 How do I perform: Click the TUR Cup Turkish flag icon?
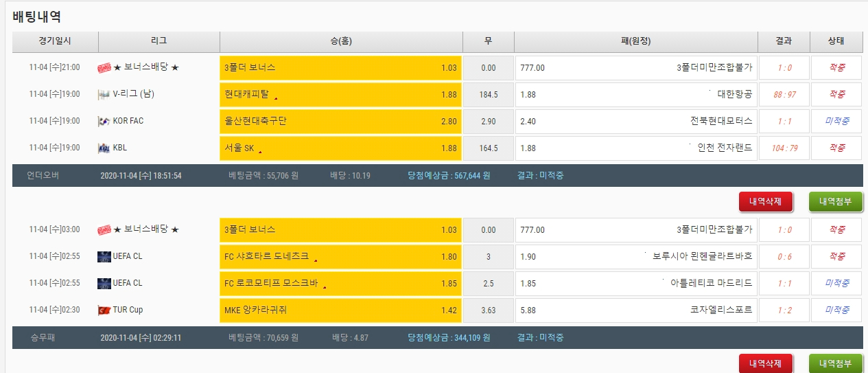coord(104,310)
